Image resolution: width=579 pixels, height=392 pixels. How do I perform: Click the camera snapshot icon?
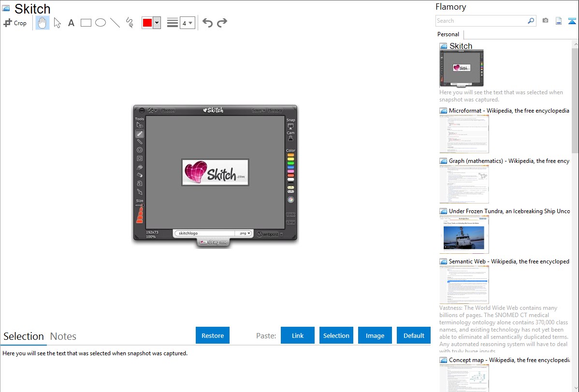(x=545, y=21)
